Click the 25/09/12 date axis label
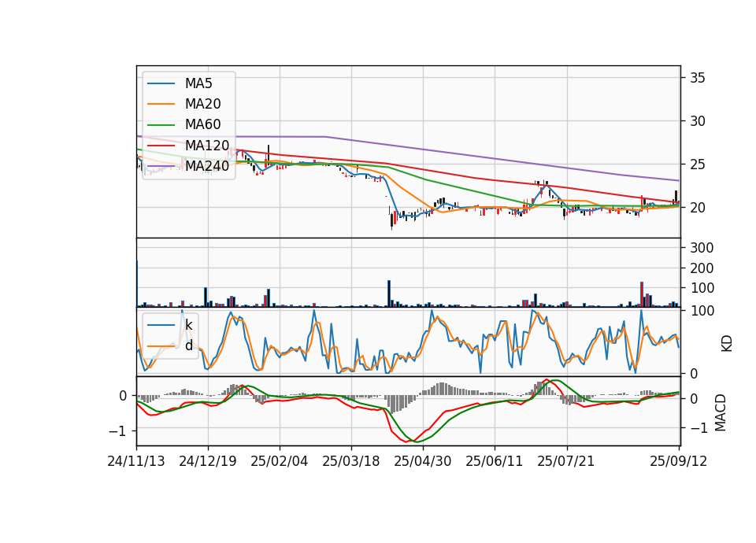 [678, 461]
